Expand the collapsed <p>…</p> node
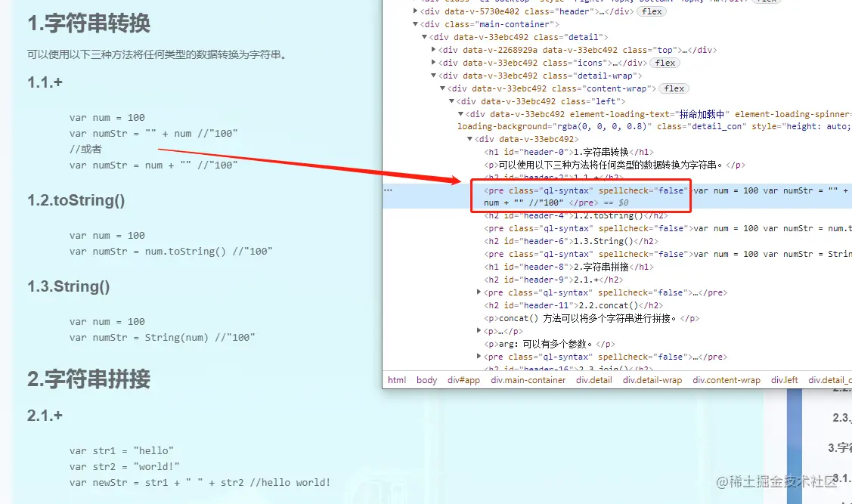The height and width of the screenshot is (504, 852). 479,331
